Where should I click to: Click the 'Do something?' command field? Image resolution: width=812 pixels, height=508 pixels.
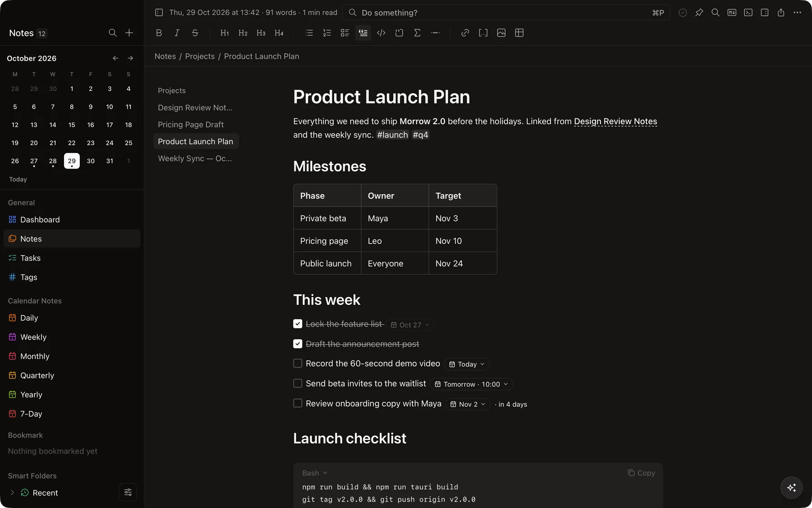click(506, 13)
